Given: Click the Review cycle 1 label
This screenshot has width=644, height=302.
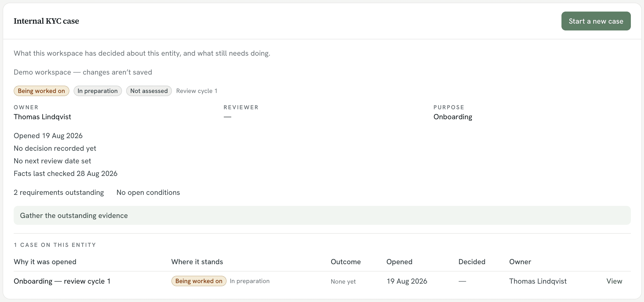Looking at the screenshot, I should coord(197,91).
